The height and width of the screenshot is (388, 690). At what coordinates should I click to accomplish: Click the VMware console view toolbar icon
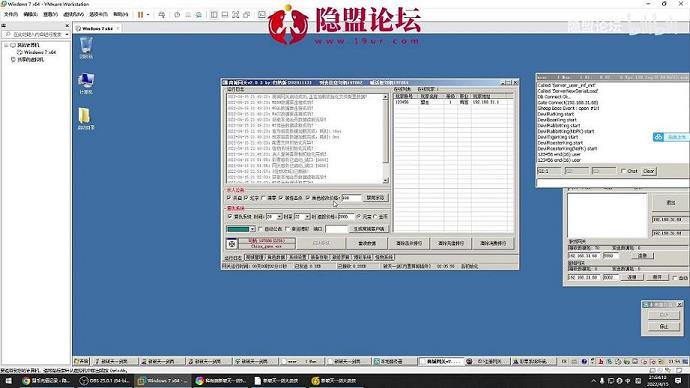click(x=261, y=15)
